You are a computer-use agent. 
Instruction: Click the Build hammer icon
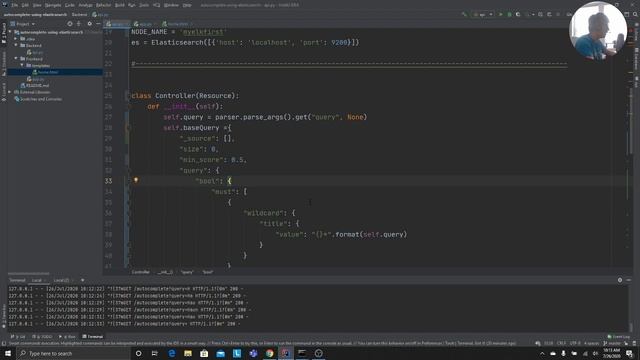pos(464,14)
